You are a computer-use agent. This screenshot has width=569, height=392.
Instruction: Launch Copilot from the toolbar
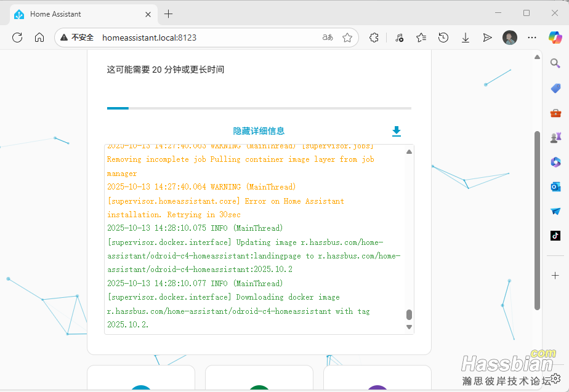pyautogui.click(x=555, y=38)
